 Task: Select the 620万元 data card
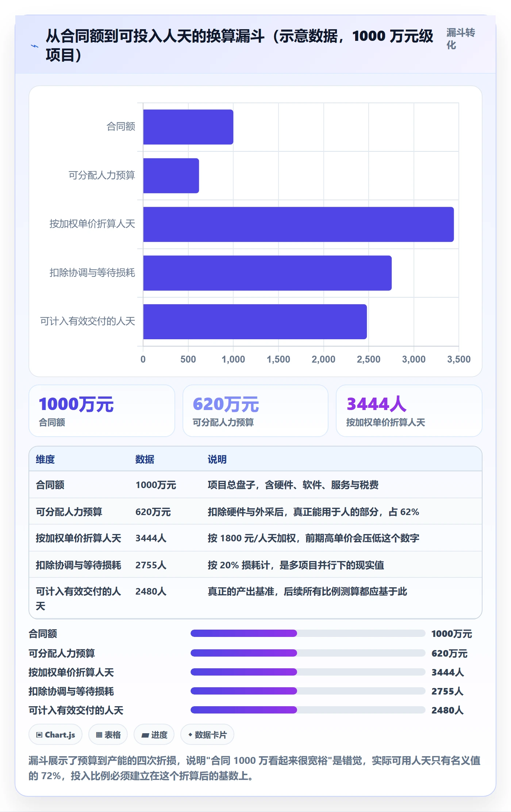(x=255, y=411)
